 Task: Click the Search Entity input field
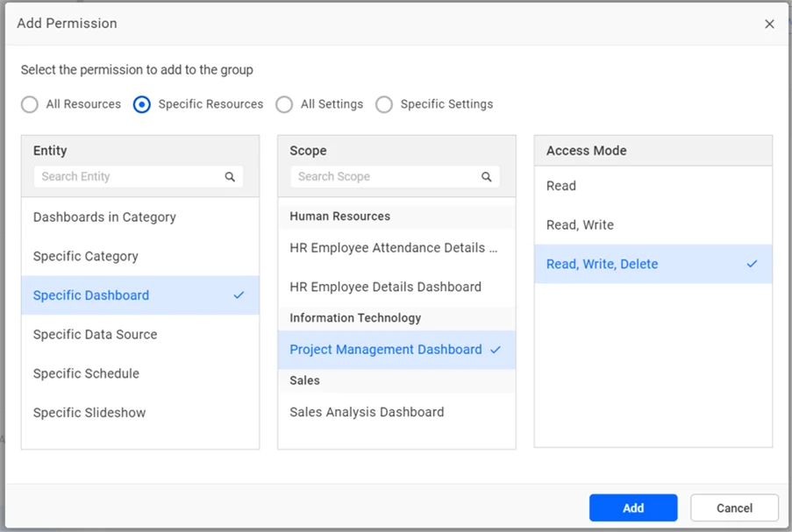point(123,176)
